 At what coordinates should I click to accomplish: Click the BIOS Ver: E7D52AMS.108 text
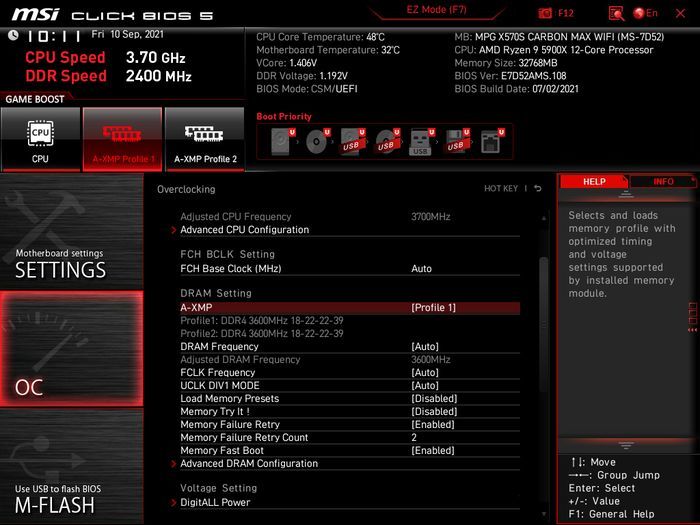510,76
